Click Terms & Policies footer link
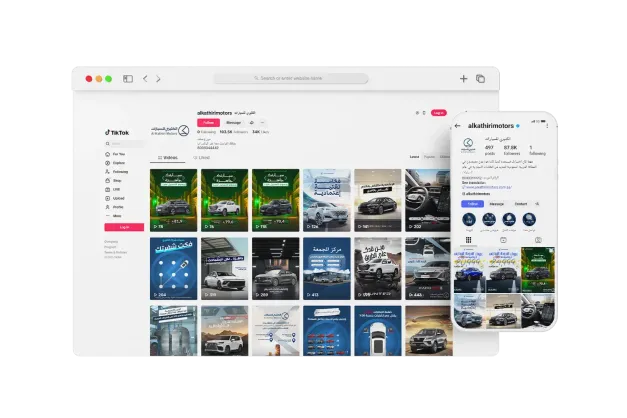 [x=116, y=252]
